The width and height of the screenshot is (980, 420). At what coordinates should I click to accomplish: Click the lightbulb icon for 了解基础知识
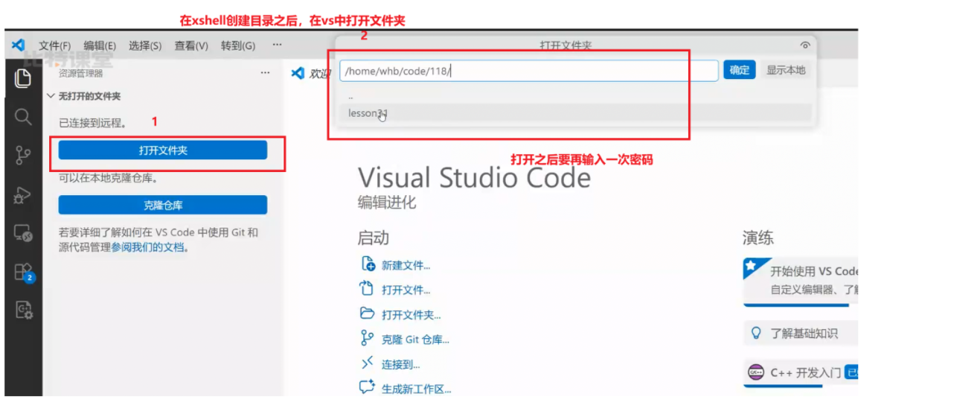pos(757,333)
